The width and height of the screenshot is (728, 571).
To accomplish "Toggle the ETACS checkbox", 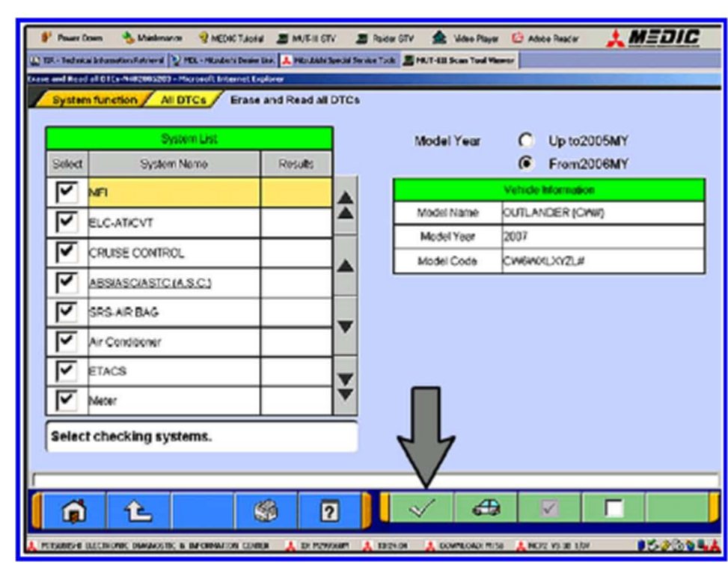I will coord(67,370).
